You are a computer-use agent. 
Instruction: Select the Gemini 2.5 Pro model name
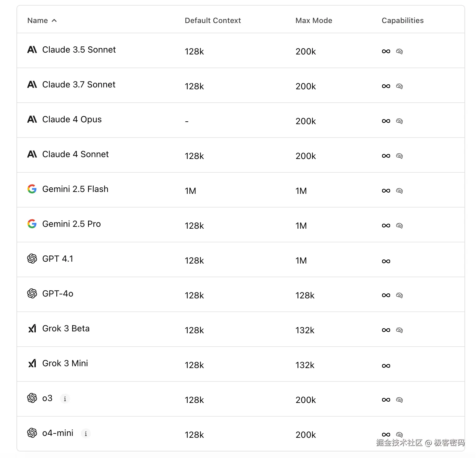71,224
